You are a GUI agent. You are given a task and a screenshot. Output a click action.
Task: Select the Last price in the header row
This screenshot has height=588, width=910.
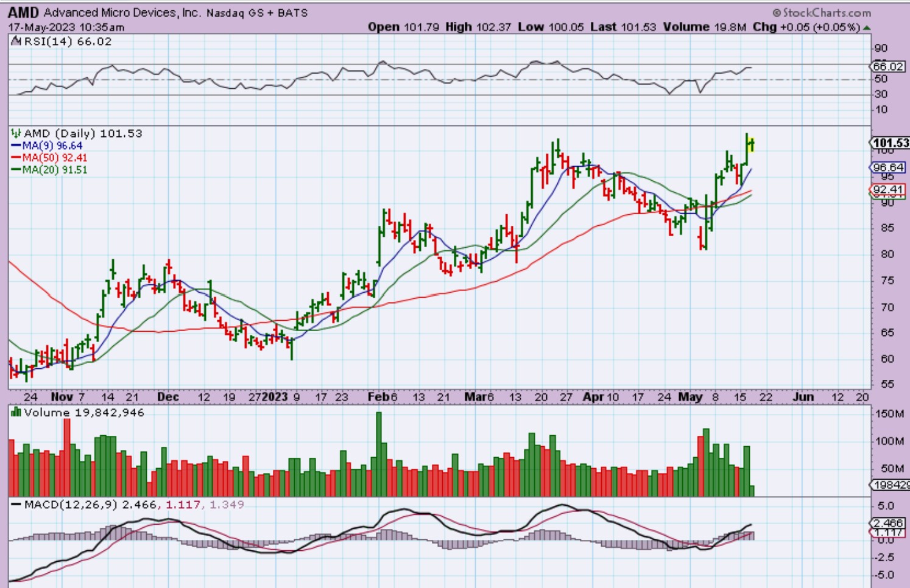[624, 27]
